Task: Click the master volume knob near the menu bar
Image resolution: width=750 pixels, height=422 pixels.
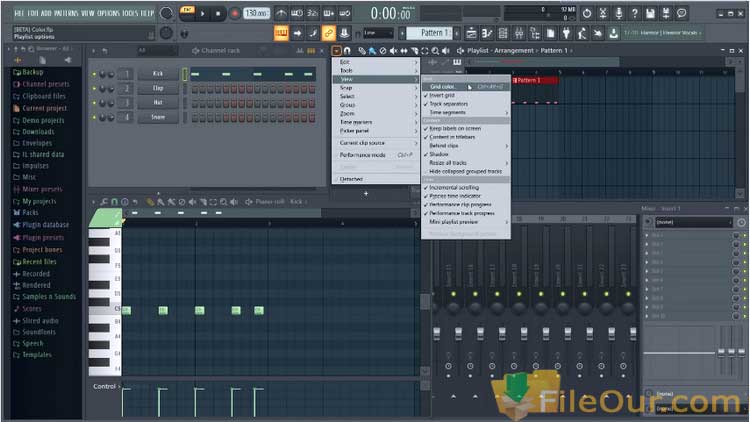Action: pos(166,13)
